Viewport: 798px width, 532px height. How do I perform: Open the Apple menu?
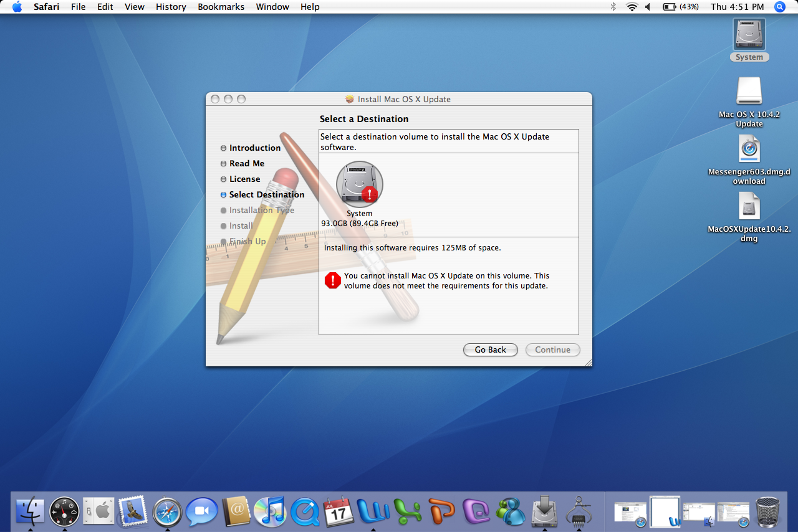[x=17, y=7]
